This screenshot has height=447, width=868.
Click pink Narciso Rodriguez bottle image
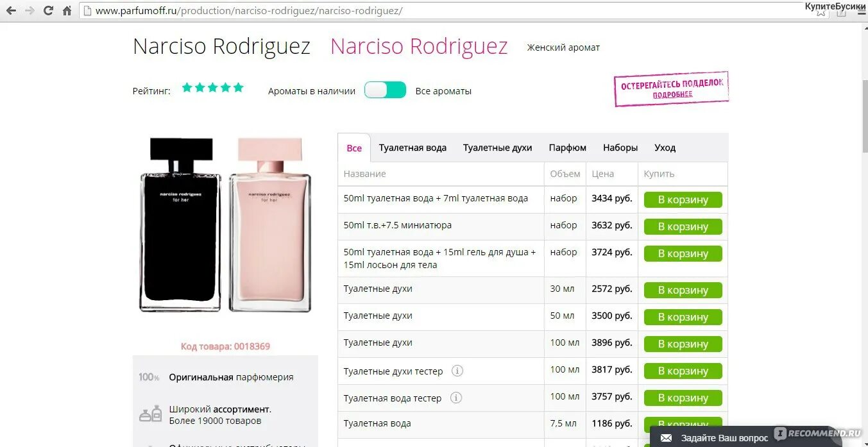270,224
